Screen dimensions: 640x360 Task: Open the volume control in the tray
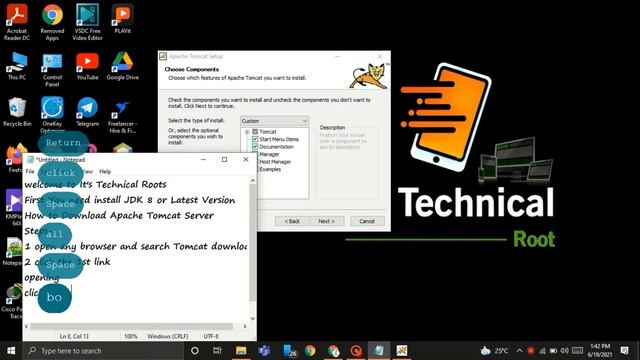tap(564, 351)
